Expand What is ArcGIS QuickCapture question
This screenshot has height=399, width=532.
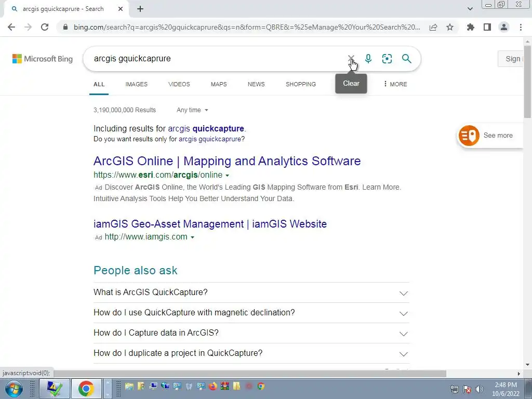[x=251, y=292]
